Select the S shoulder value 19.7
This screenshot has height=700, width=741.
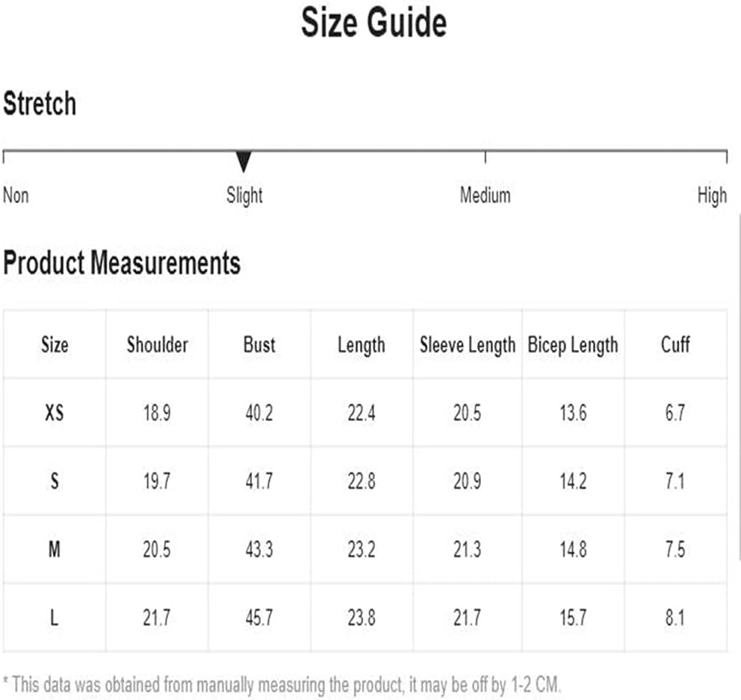tap(157, 482)
